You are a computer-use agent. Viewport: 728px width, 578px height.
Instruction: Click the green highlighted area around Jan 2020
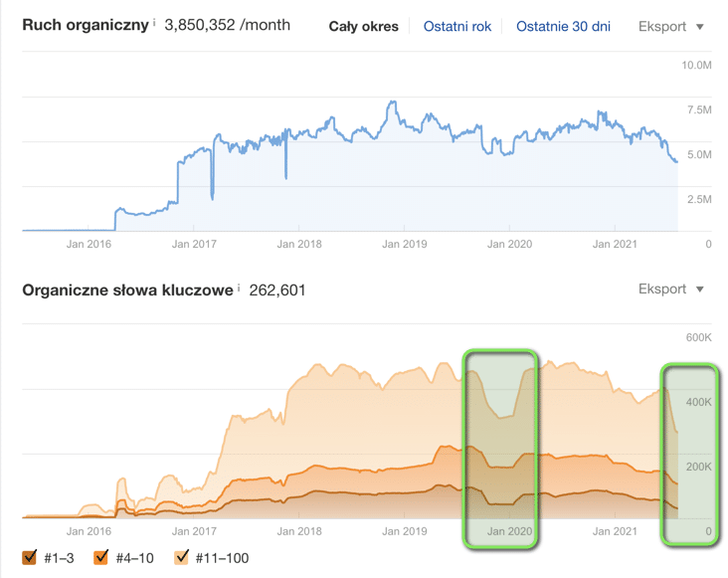tap(500, 447)
